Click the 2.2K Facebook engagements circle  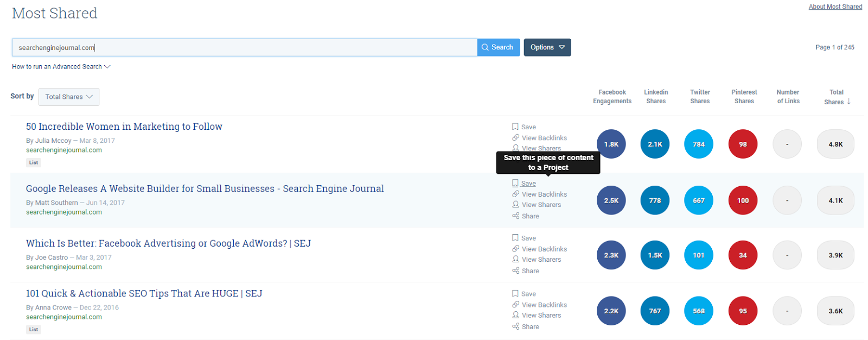coord(611,311)
